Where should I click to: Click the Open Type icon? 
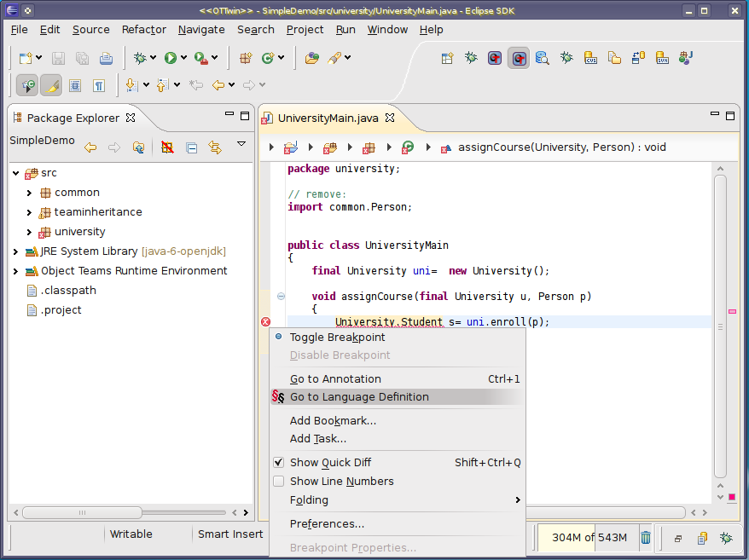312,58
